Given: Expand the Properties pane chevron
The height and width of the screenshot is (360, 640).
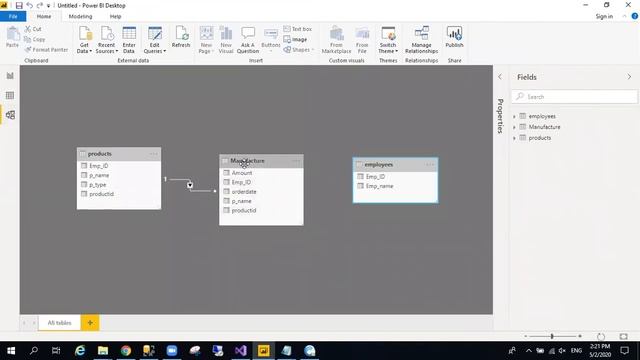Looking at the screenshot, I should (500, 77).
